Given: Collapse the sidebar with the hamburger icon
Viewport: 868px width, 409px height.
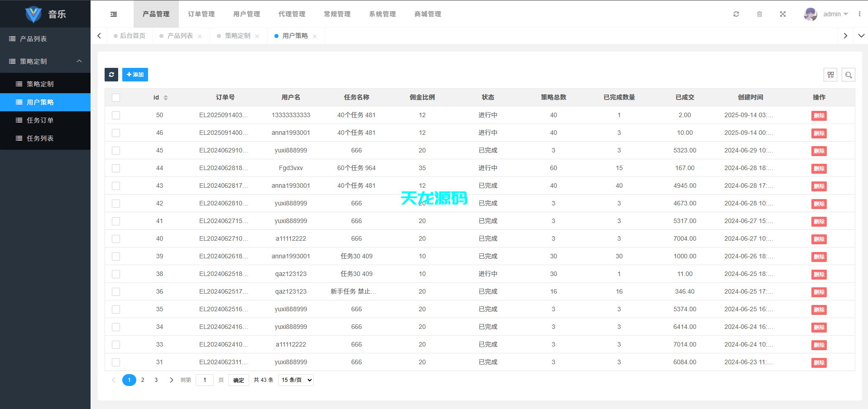Looking at the screenshot, I should (113, 14).
